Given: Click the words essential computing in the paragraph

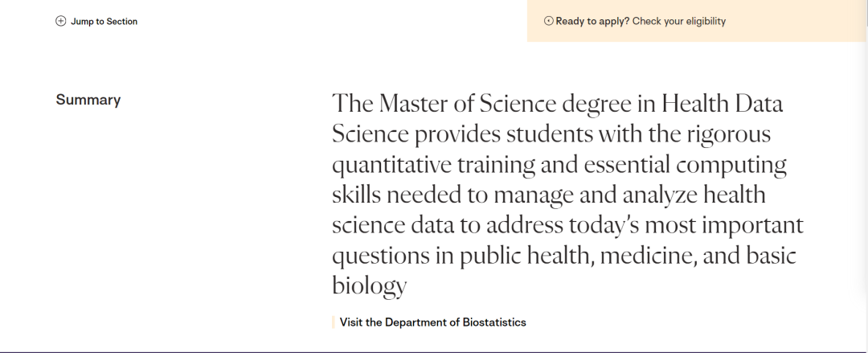Looking at the screenshot, I should pyautogui.click(x=685, y=165).
